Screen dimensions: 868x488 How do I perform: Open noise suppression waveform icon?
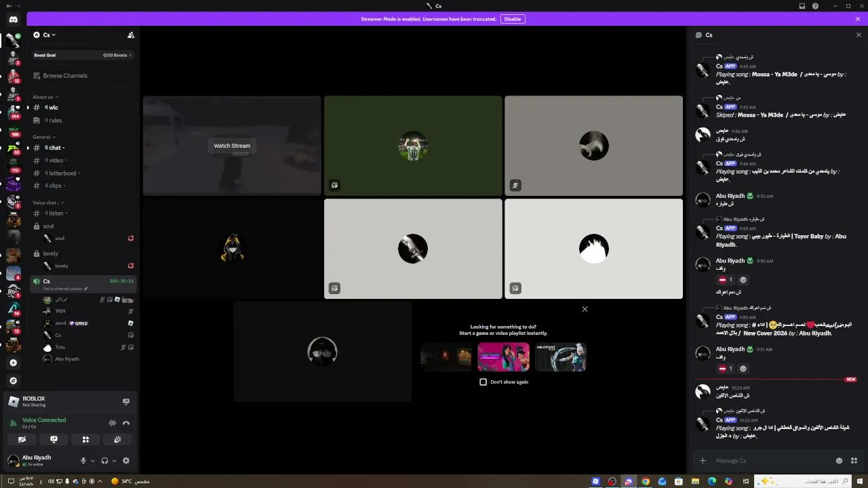pos(113,423)
